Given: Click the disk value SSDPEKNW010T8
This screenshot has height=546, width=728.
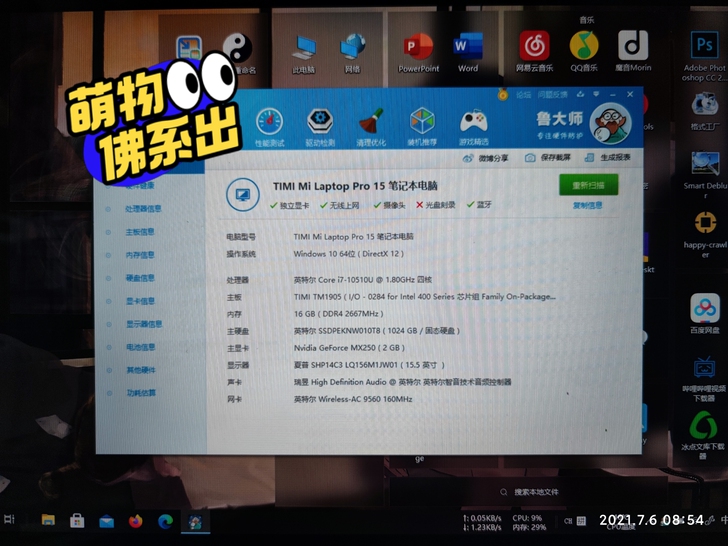Looking at the screenshot, I should click(377, 331).
